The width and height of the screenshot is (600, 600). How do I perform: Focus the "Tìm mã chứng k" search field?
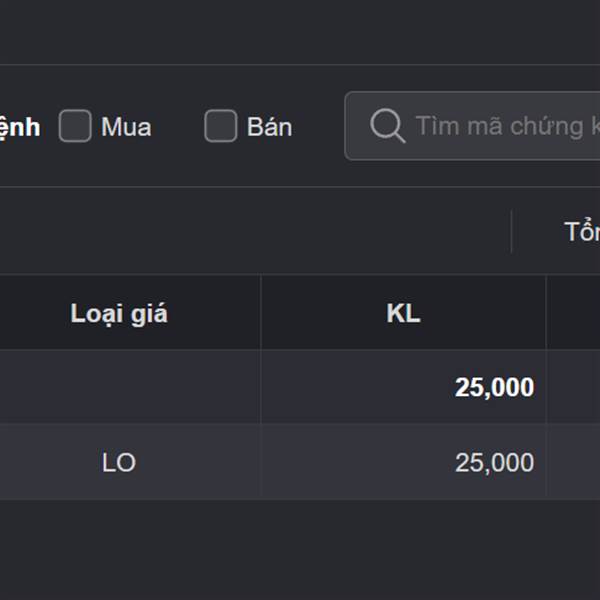(x=498, y=127)
